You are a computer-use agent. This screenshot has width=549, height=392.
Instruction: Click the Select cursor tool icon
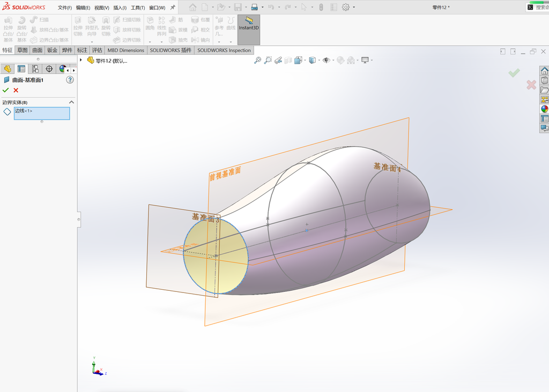(303, 7)
